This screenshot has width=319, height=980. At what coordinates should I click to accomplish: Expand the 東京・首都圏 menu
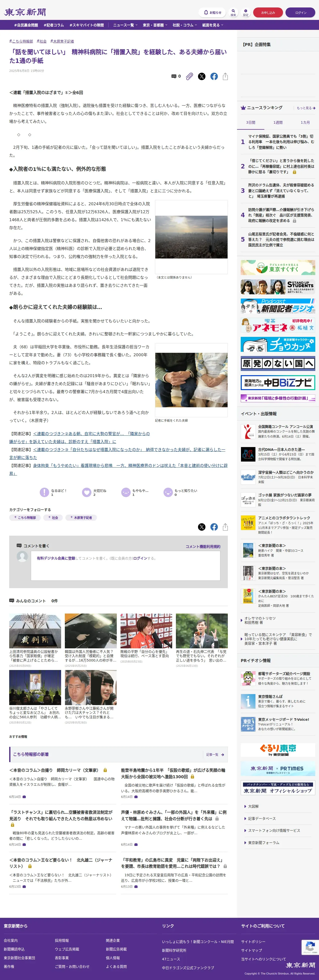(155, 25)
